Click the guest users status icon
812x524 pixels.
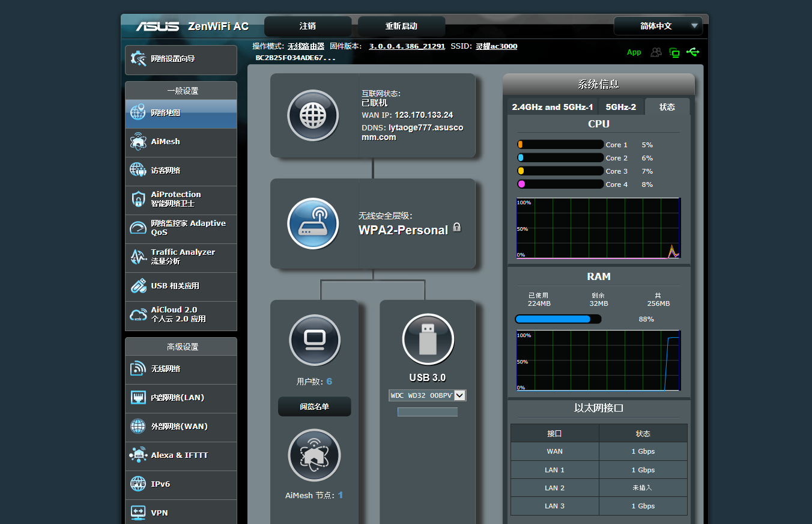656,52
